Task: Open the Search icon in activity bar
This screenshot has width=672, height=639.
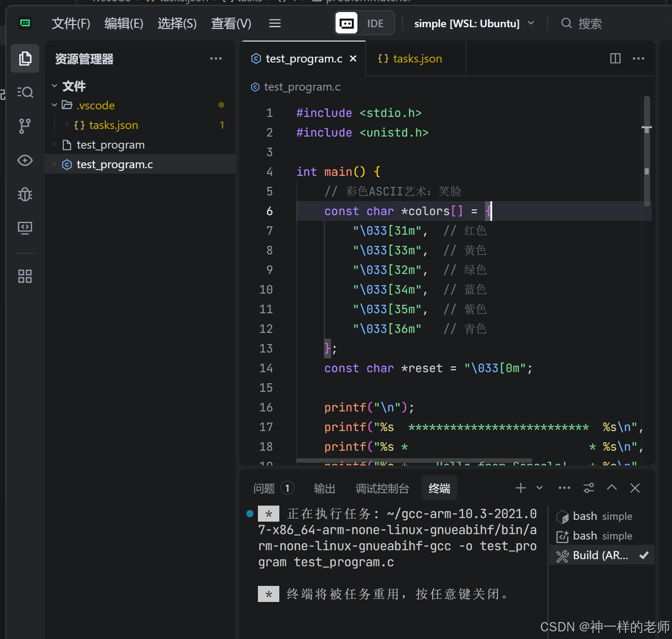Action: (x=25, y=92)
